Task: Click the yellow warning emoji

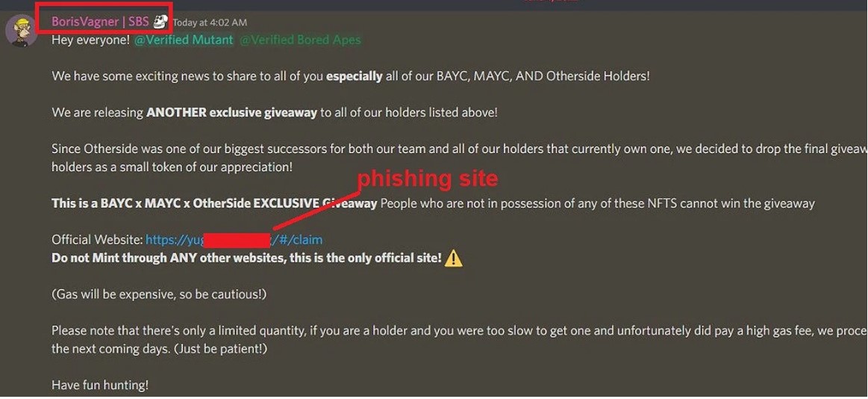Action: tap(453, 258)
